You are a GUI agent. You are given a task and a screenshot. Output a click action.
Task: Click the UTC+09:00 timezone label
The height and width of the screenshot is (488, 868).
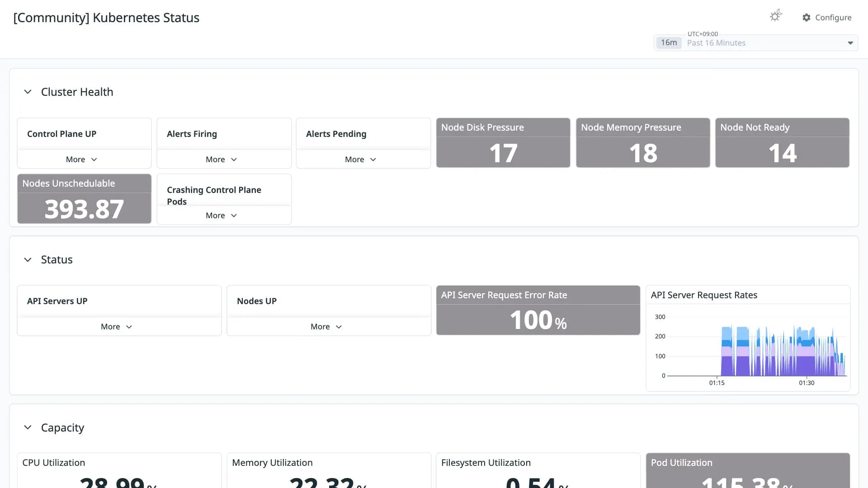703,34
